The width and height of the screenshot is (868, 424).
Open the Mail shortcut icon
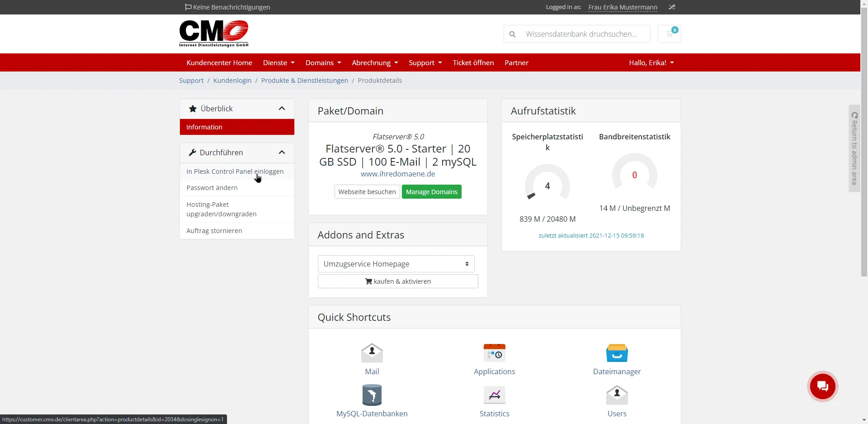(372, 353)
